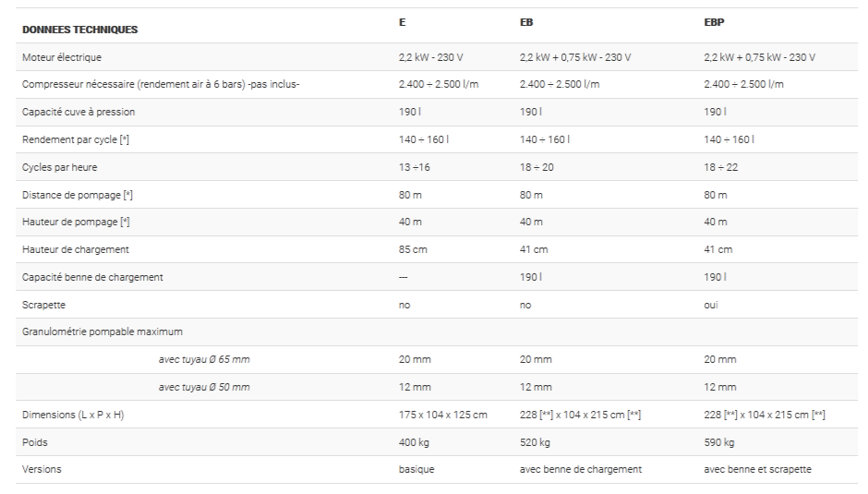Click the 'basique' version cell
This screenshot has width=868, height=494.
416,469
